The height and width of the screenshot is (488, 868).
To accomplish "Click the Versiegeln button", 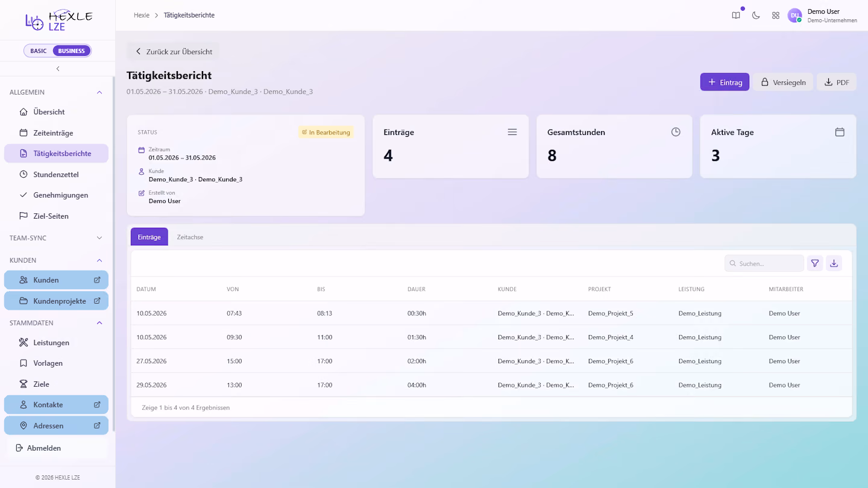I will coord(783,82).
